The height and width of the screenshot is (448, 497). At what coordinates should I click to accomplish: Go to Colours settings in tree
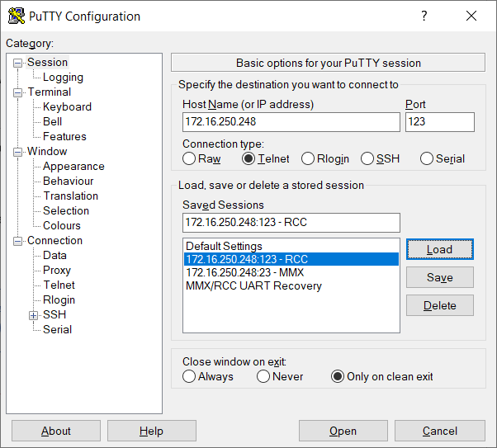coord(62,225)
